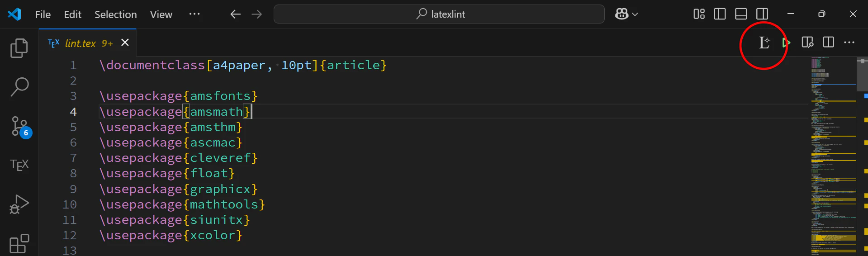Viewport: 868px width, 256px height.
Task: Open the Copilot chat icon in title bar
Action: (x=621, y=14)
